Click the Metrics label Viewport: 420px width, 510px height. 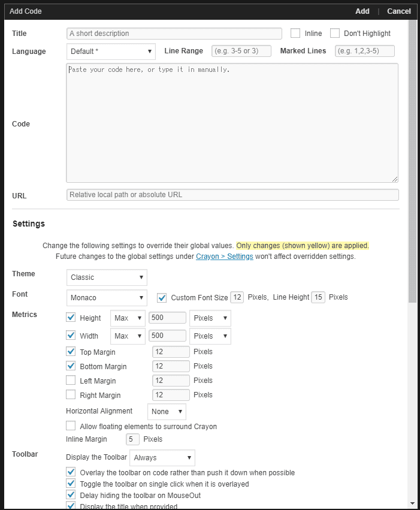coord(25,315)
